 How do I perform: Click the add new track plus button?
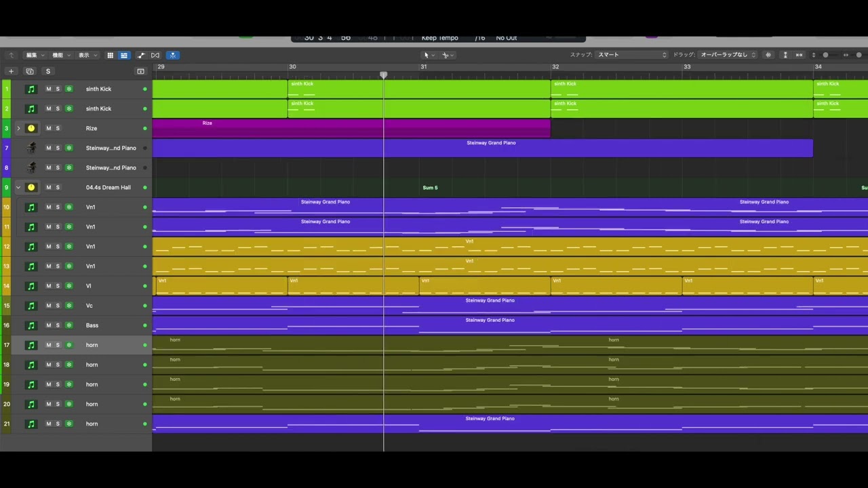coord(10,71)
